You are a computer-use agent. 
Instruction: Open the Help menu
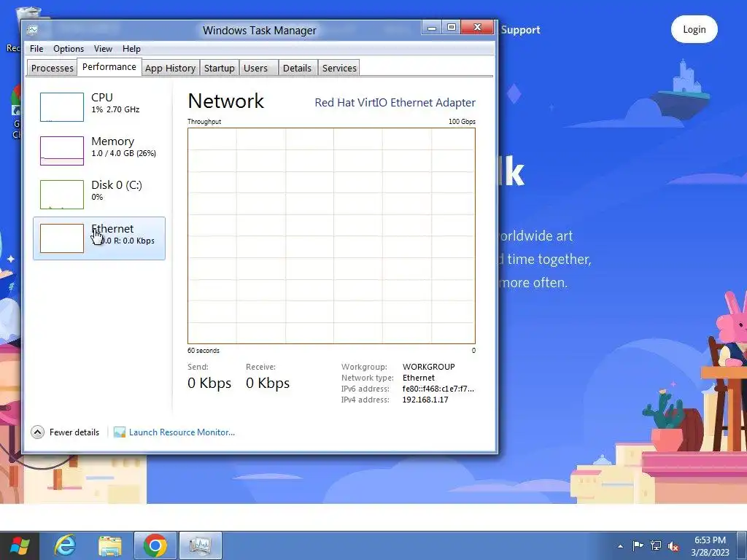coord(131,49)
